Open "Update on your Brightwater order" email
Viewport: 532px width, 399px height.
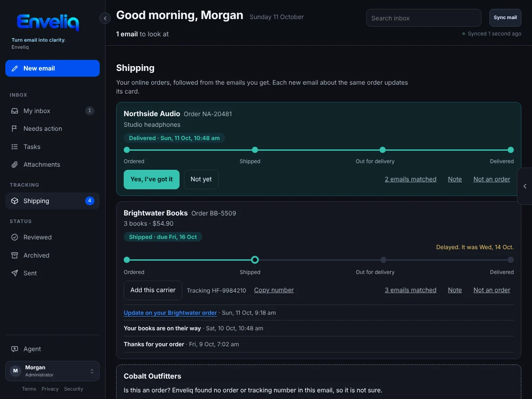[x=170, y=313]
